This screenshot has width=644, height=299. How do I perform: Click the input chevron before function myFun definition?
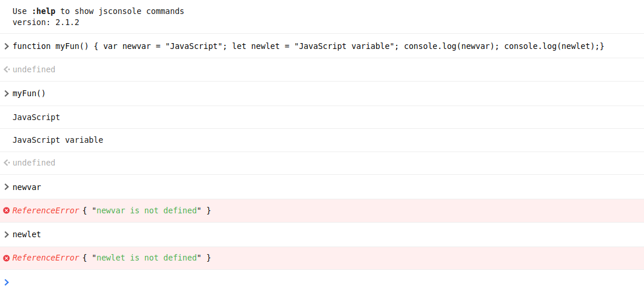point(6,46)
